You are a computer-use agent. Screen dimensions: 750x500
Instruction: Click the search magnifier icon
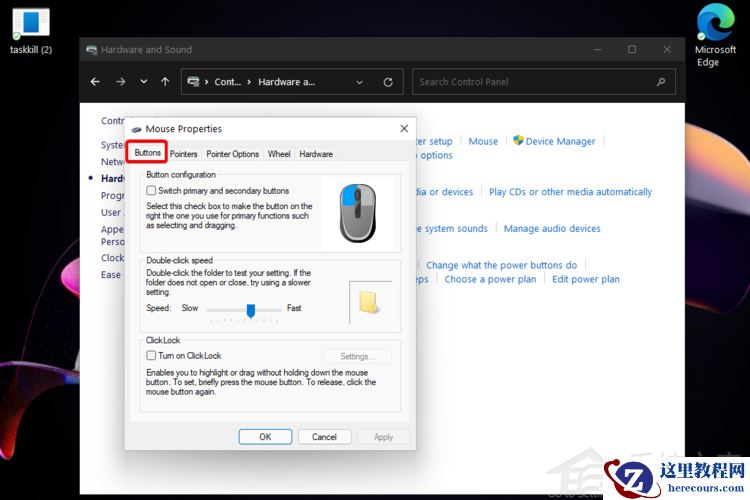pos(661,82)
